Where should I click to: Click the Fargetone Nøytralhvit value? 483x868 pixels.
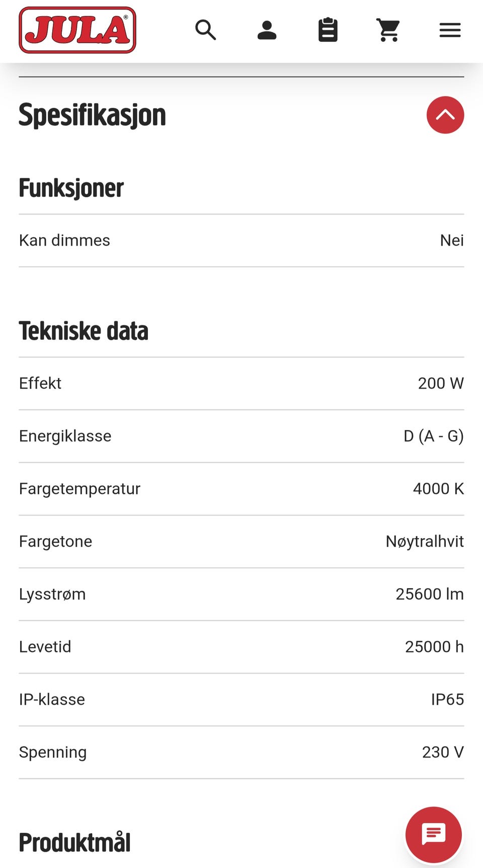[x=425, y=541]
